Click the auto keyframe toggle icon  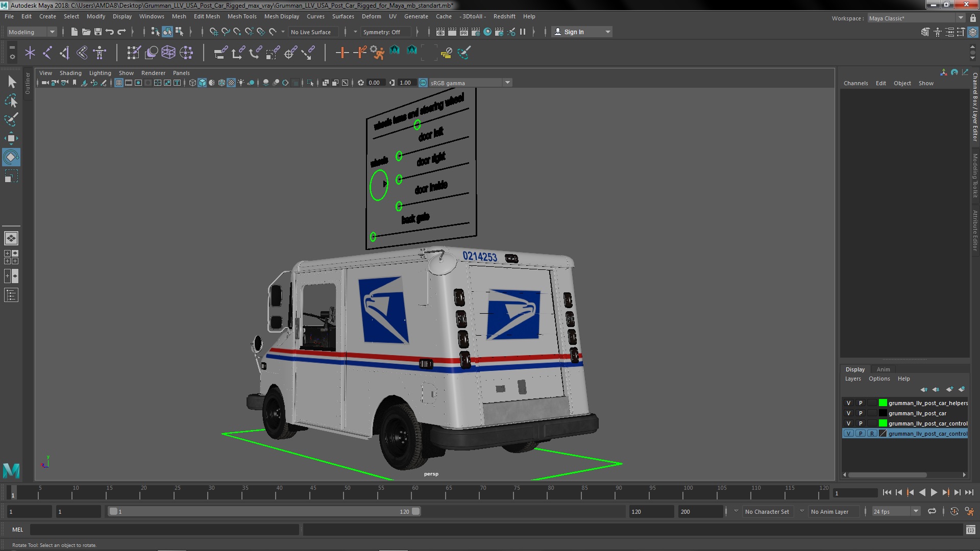[954, 511]
